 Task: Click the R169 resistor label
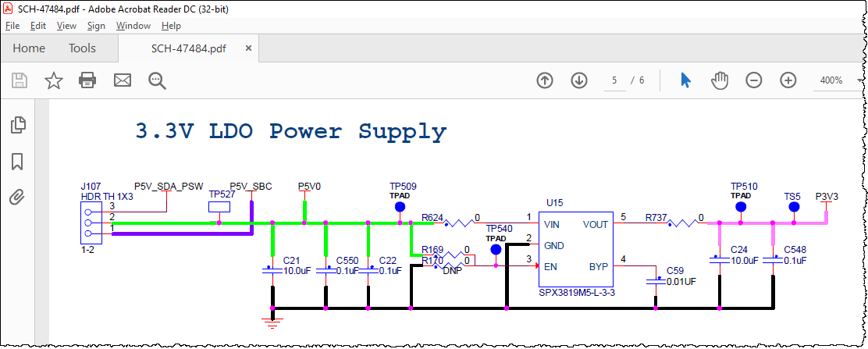432,249
